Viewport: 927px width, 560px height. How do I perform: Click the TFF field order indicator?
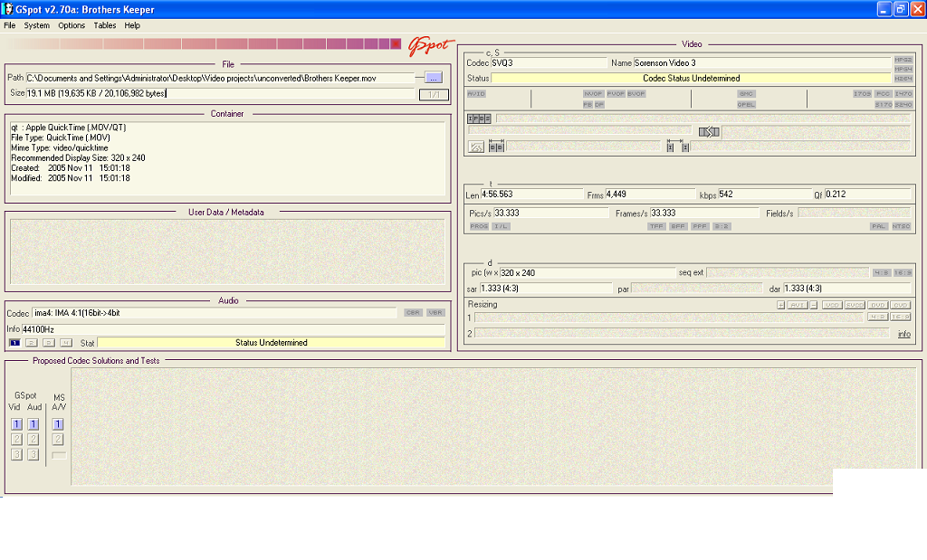[x=656, y=226]
